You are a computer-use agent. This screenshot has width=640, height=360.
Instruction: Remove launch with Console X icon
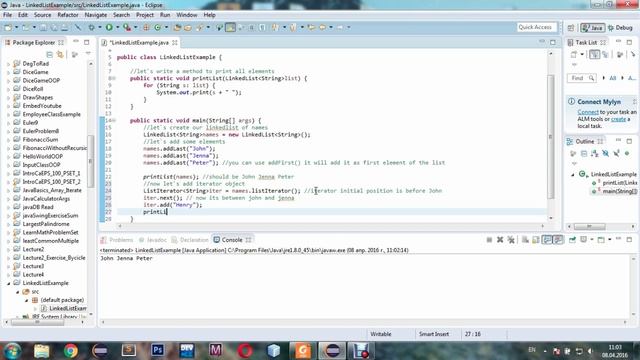point(500,240)
